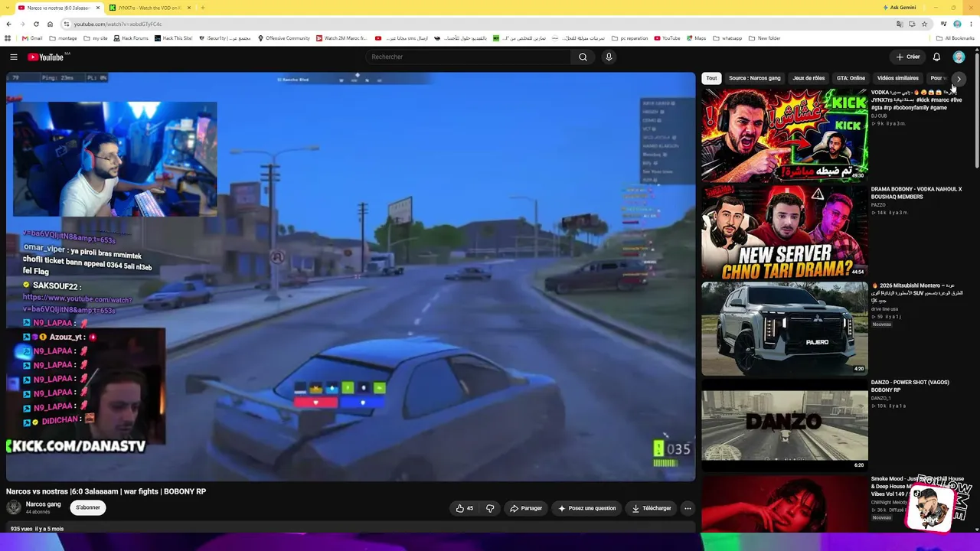Click the media control icon in Chrome toolbar
Screen dimensions: 980x551
[943, 24]
